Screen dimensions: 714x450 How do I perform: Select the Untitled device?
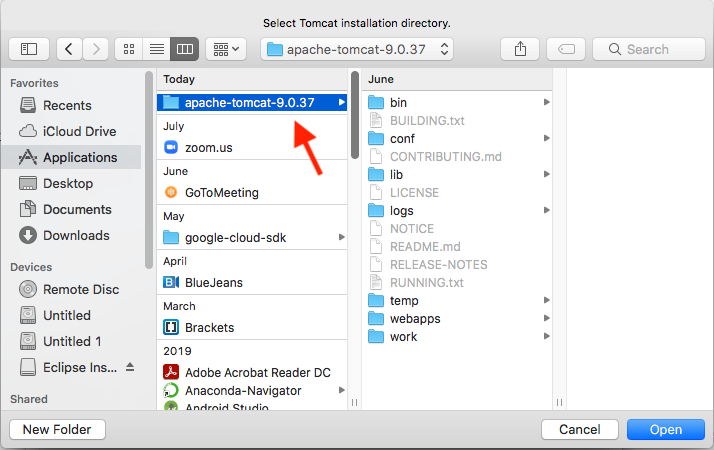(x=71, y=315)
